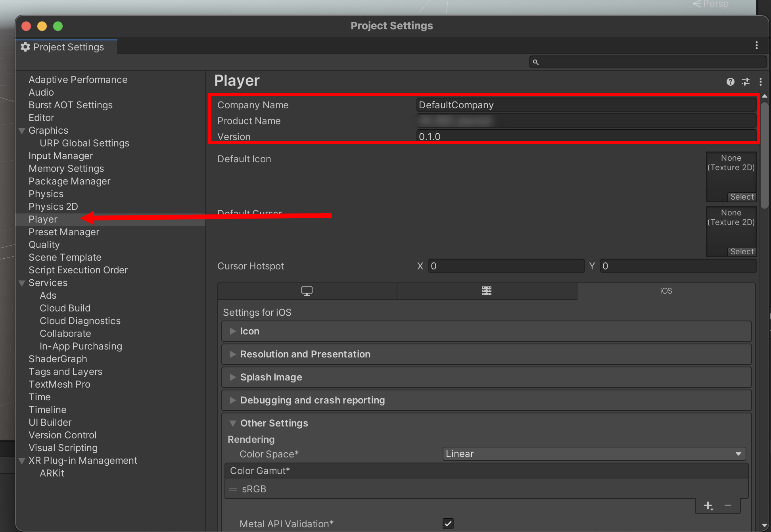The width and height of the screenshot is (771, 532).
Task: Open Quality settings in the sidebar
Action: [44, 245]
